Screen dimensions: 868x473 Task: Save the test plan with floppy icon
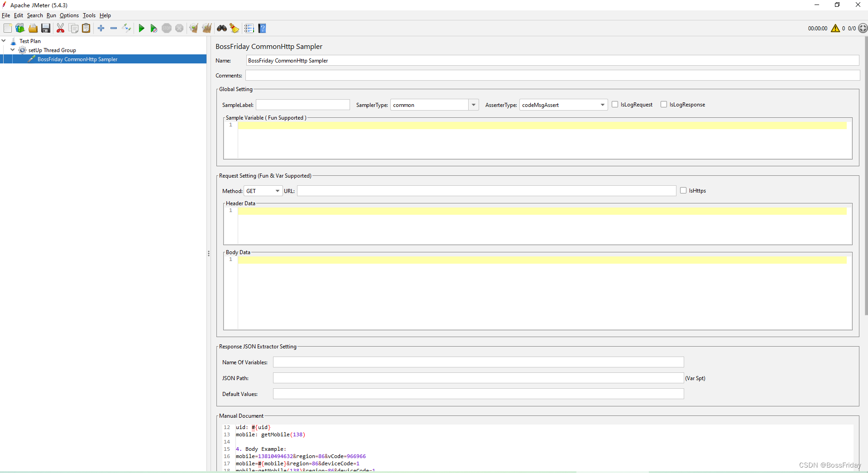pos(46,28)
